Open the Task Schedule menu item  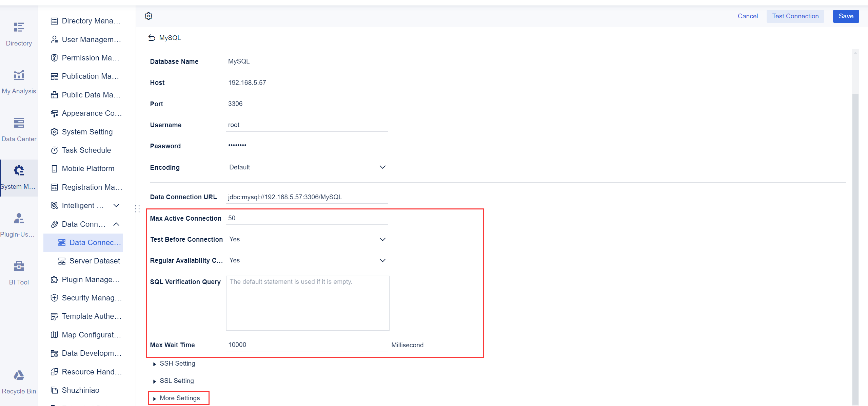[x=86, y=150]
